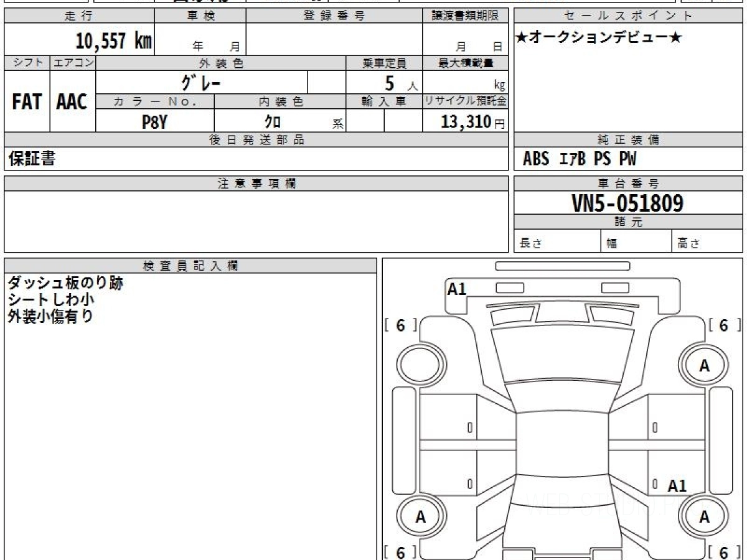
Task: Click the ★オークションデビュー★ sales point text
Action: pyautogui.click(x=599, y=38)
